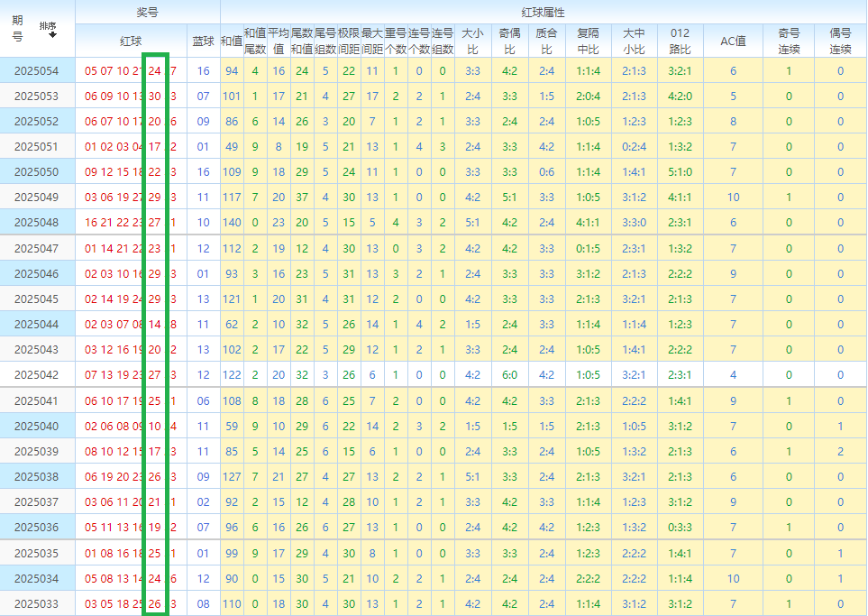This screenshot has width=868, height=616.
Task: Click the 排序 sort arrow icon
Action: tap(53, 34)
